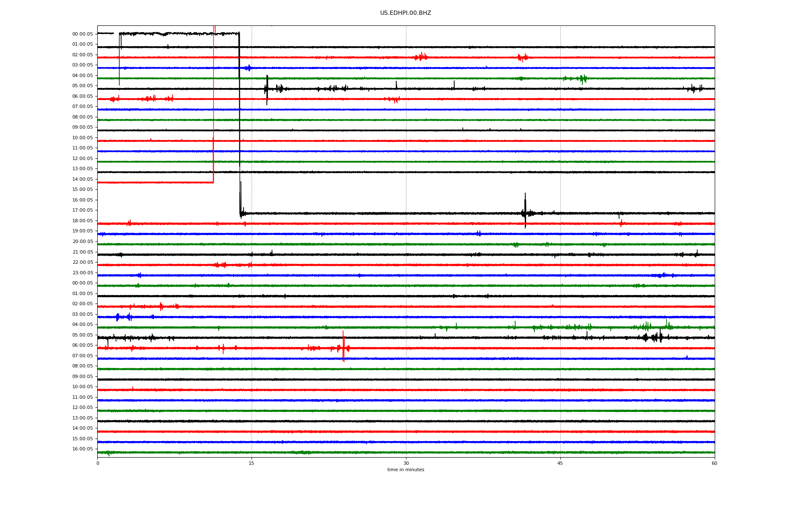Click 15:00:05 label beside the empty data gap

pyautogui.click(x=82, y=190)
